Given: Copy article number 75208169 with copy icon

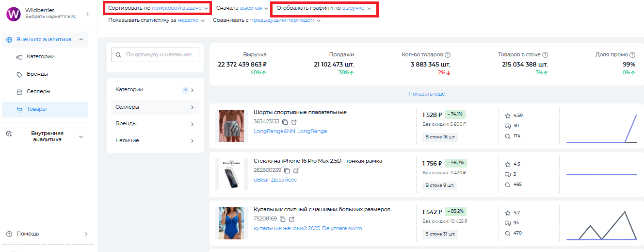Looking at the screenshot, I should click(283, 219).
